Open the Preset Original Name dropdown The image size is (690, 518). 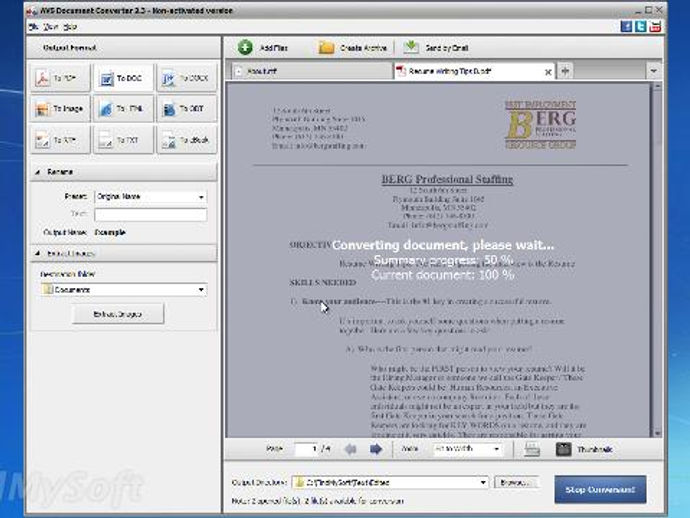click(150, 197)
